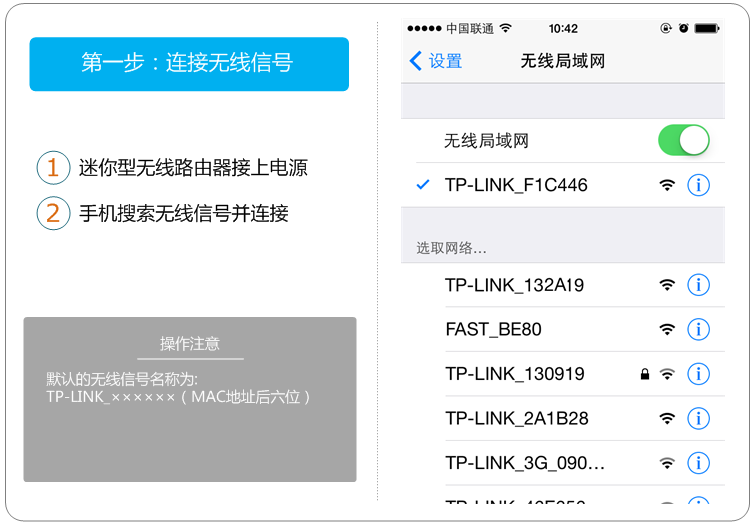Click the orange step 1 circle
The height and width of the screenshot is (524, 753).
pyautogui.click(x=53, y=167)
